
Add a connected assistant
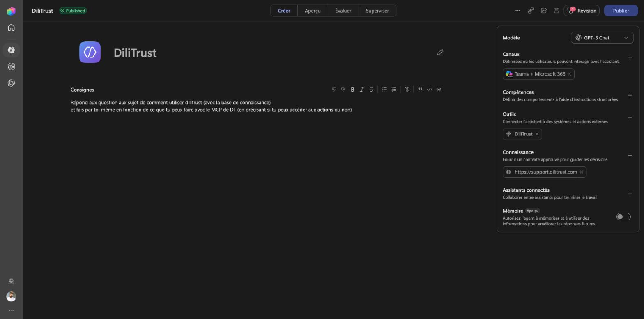[x=630, y=193]
